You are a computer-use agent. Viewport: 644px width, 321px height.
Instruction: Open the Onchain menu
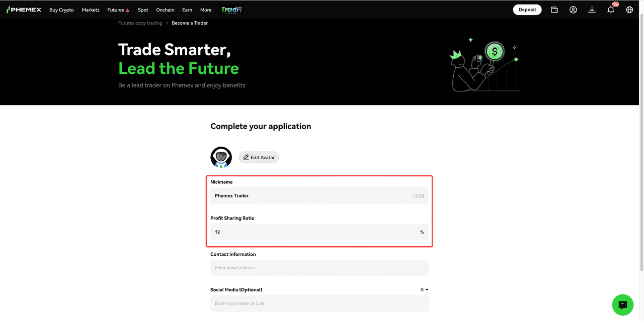tap(165, 10)
